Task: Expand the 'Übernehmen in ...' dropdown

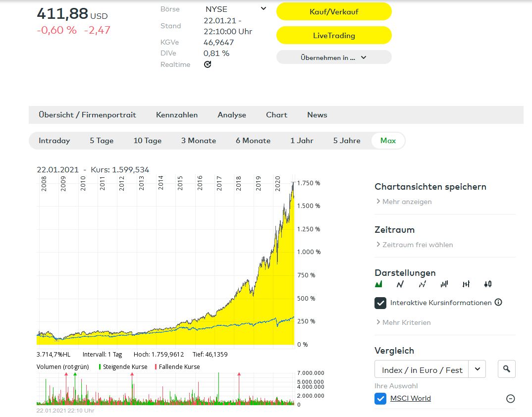Action: pos(334,57)
